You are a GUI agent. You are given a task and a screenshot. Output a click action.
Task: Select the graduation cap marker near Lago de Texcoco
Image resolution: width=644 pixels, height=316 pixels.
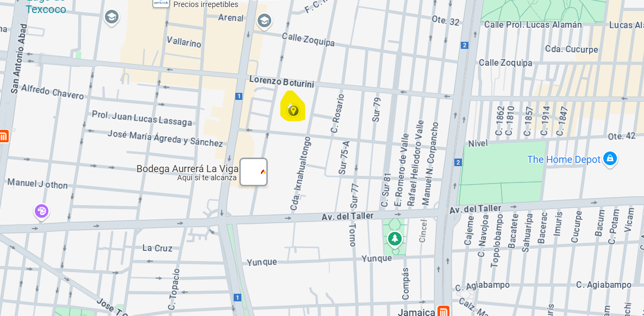[x=111, y=18]
